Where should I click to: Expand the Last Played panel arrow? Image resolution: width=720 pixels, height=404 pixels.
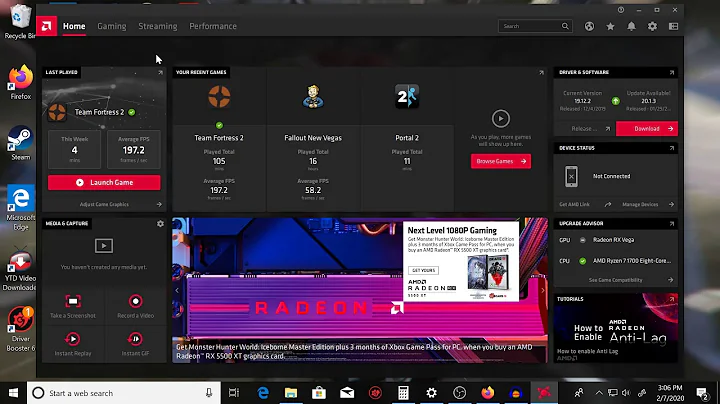pos(160,73)
